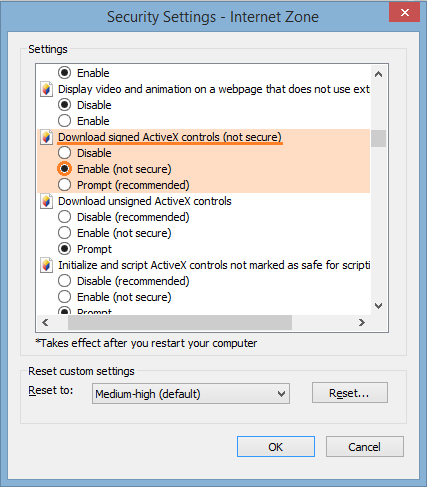Select Disable (recommended) for unsigned ActiveX controls
Viewport: 427px width, 487px height.
coord(64,217)
